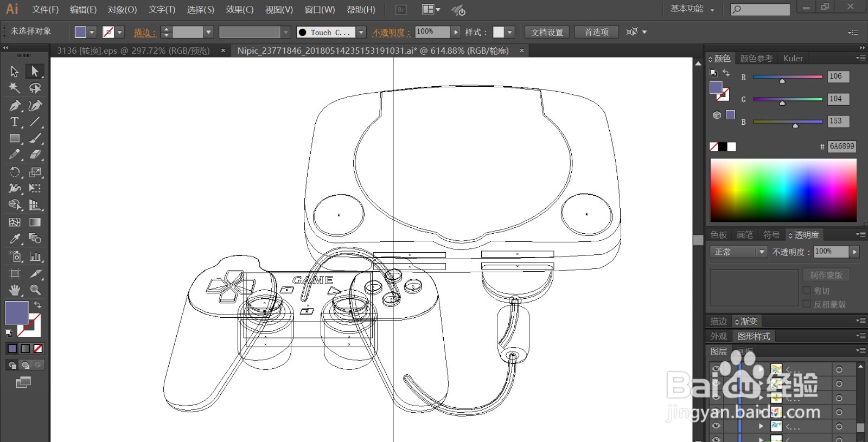Click the 文档设置 button

click(x=547, y=33)
